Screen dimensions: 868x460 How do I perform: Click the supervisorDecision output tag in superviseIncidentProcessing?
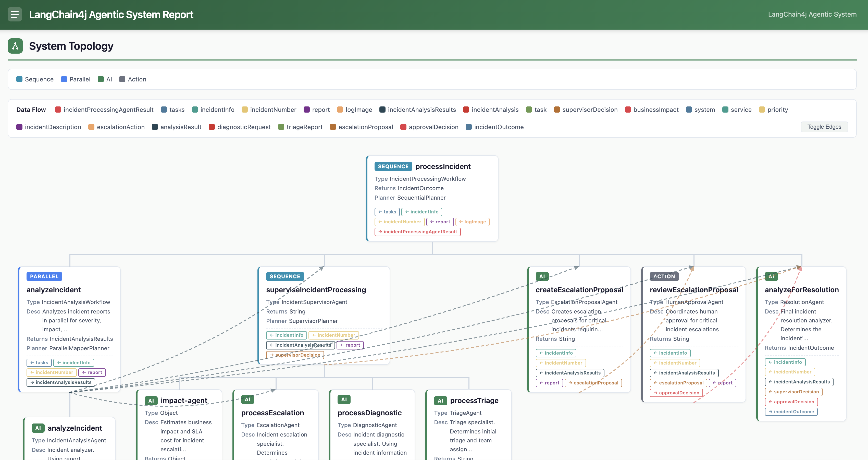tap(295, 355)
